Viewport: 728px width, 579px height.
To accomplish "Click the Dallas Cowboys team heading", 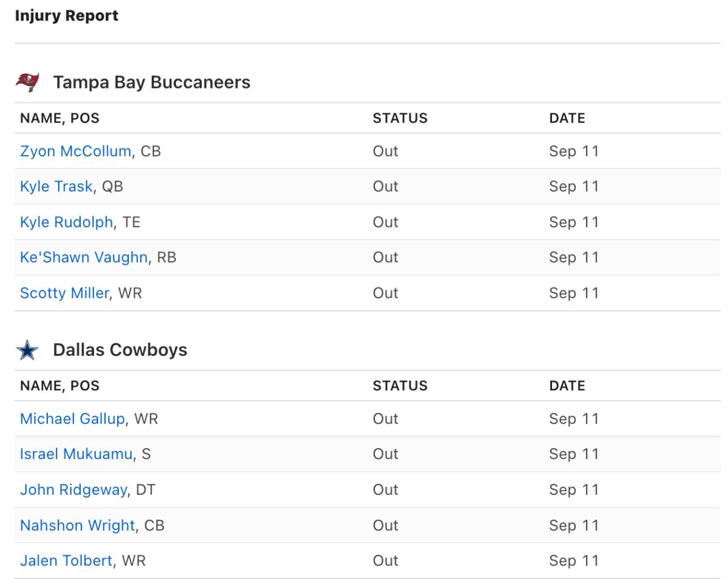I will coord(120,350).
